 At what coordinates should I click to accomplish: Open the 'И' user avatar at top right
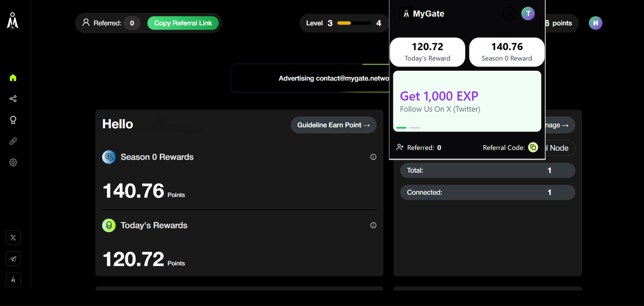point(596,23)
